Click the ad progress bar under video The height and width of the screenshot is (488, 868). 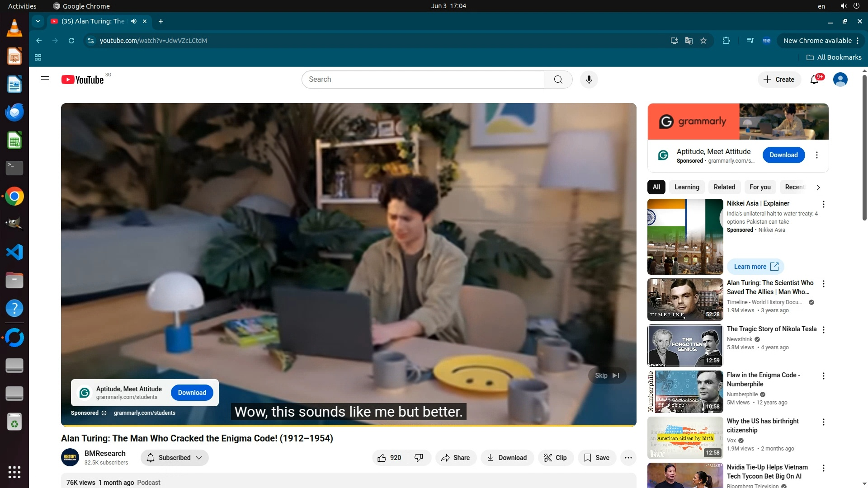(348, 426)
